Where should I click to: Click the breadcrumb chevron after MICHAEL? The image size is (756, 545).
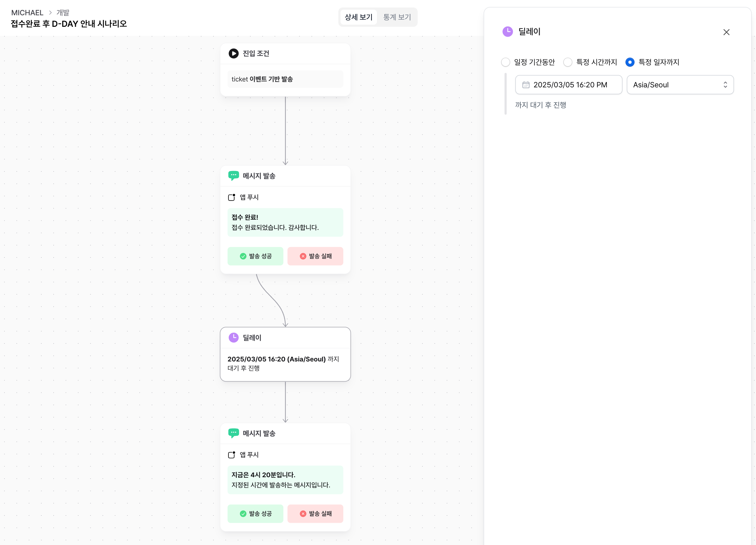coord(50,13)
